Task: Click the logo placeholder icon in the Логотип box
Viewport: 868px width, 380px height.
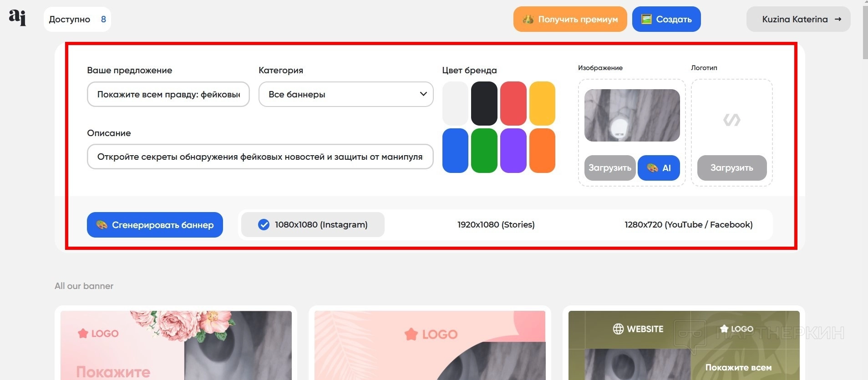Action: click(732, 120)
